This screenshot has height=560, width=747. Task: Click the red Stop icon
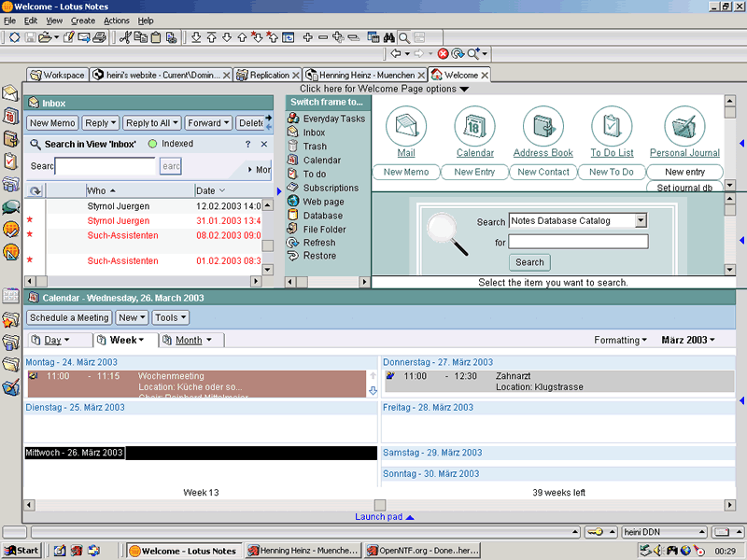[443, 54]
